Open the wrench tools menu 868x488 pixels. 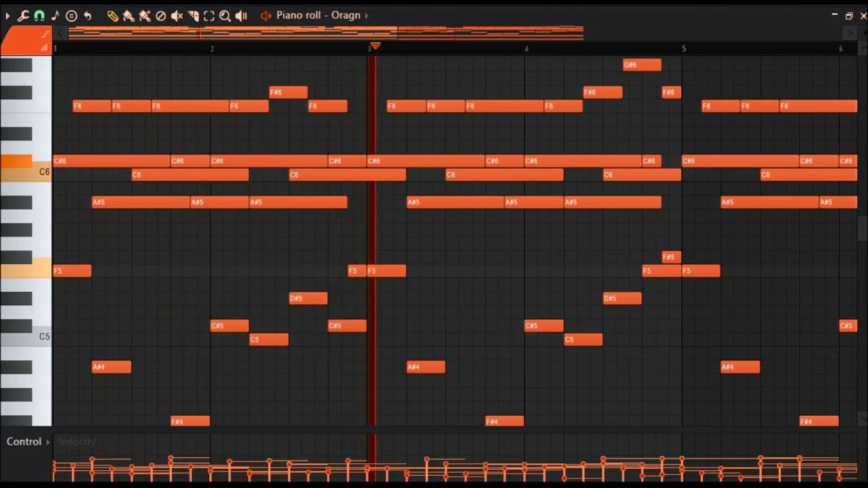[23, 16]
